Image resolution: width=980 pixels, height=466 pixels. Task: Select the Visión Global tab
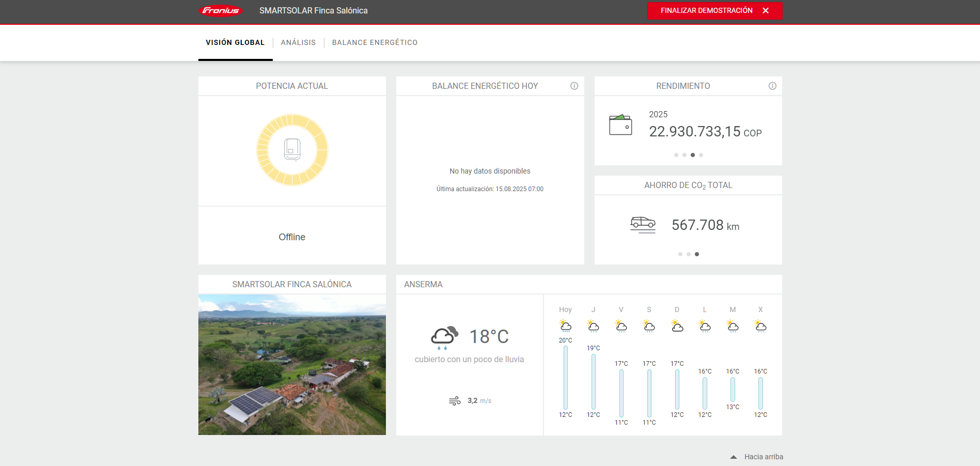coord(235,42)
